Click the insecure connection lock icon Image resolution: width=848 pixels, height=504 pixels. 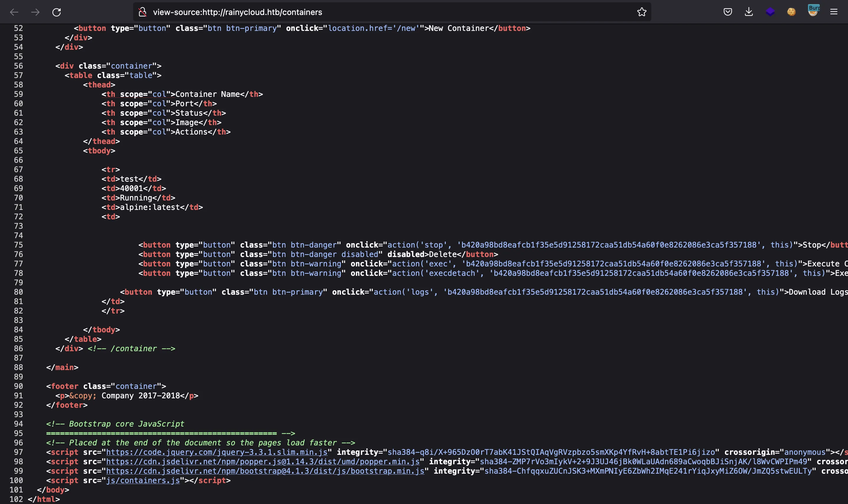(143, 12)
